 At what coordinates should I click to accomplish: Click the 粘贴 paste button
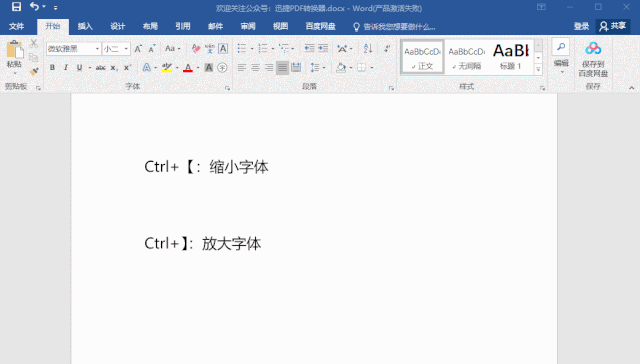click(x=14, y=56)
